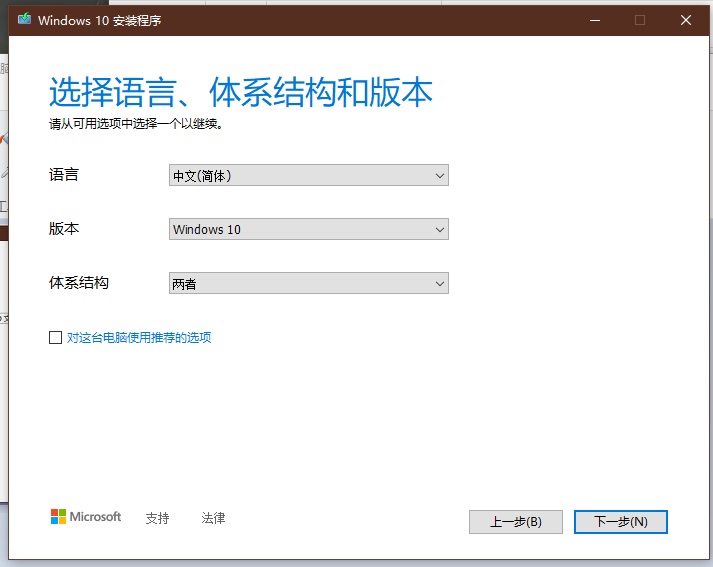
Task: Click the text 请从可用选项中选择一个以继续。
Action: (136, 124)
